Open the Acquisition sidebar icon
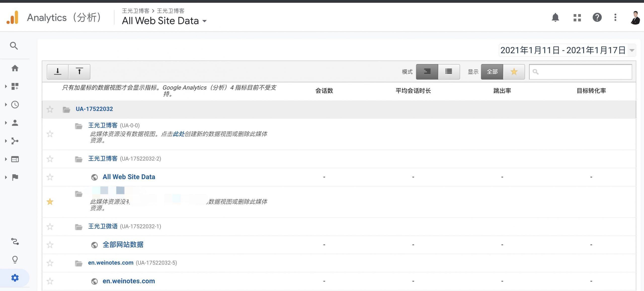Image resolution: width=644 pixels, height=291 pixels. pos(15,141)
